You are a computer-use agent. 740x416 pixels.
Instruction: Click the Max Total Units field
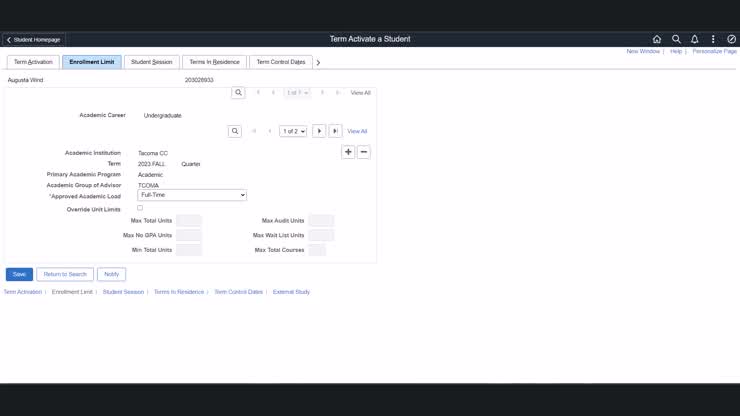(189, 221)
